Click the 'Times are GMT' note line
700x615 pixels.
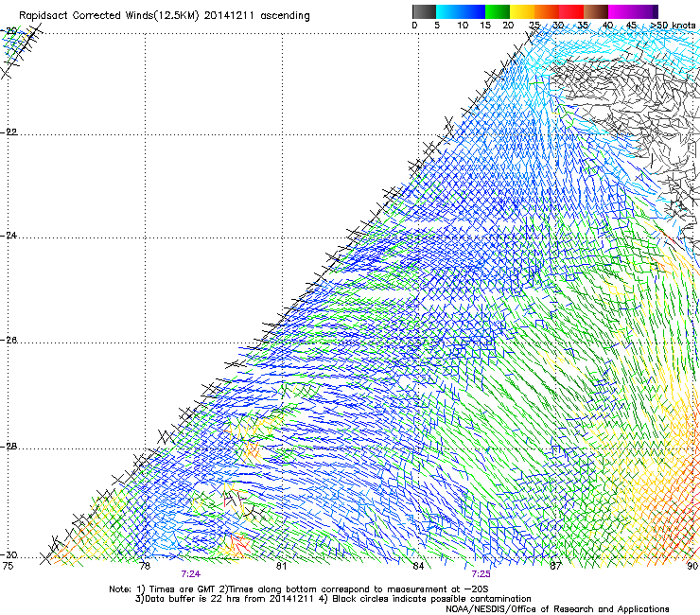click(299, 589)
